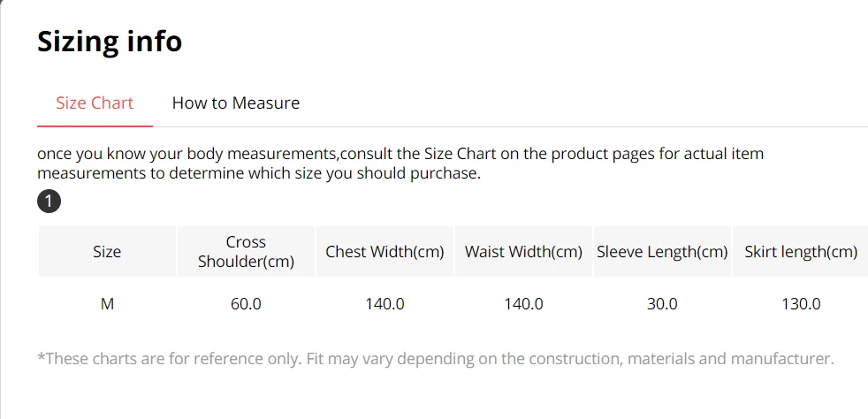Click the reference-only disclaimer footnote

pos(435,359)
